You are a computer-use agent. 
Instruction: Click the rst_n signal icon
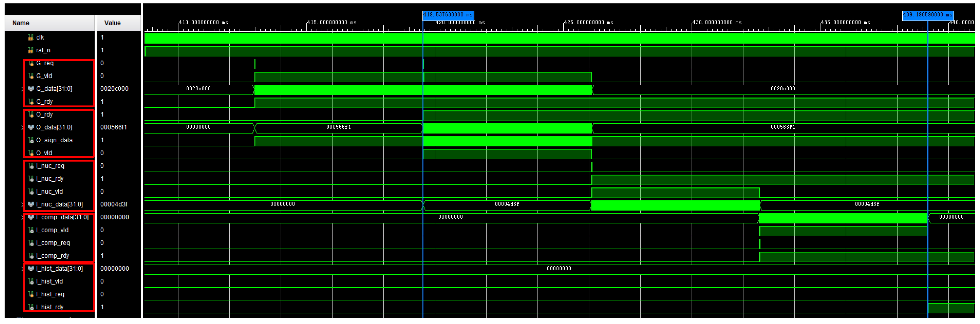(x=31, y=50)
